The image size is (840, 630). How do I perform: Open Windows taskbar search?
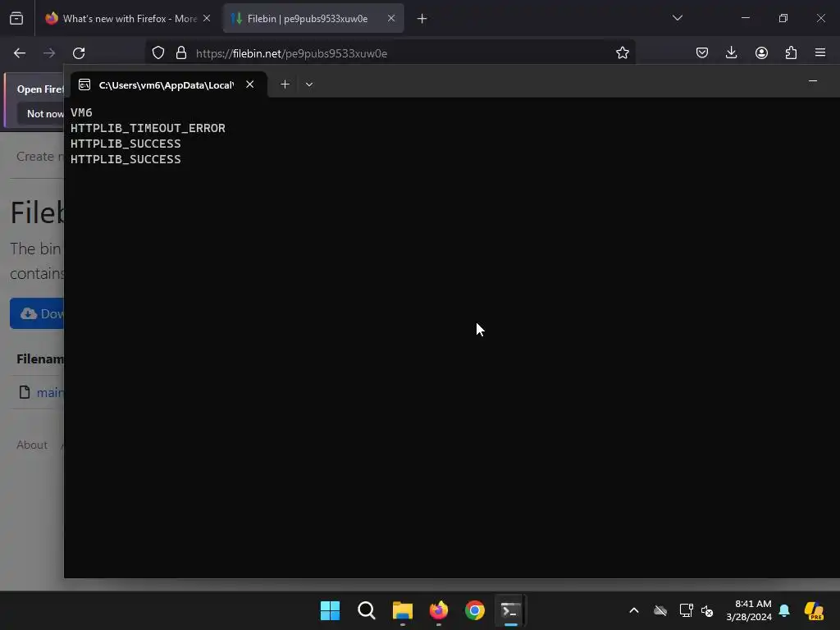coord(367,610)
